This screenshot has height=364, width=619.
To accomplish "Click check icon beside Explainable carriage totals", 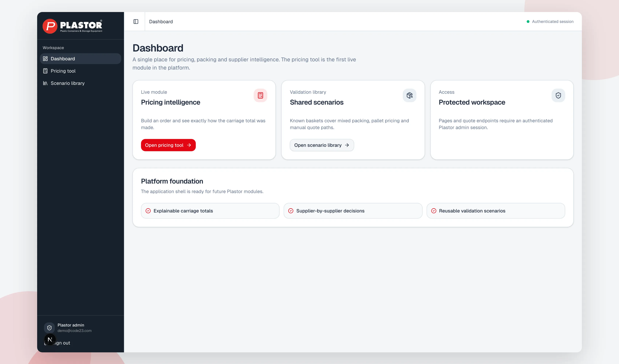I will click(x=148, y=211).
